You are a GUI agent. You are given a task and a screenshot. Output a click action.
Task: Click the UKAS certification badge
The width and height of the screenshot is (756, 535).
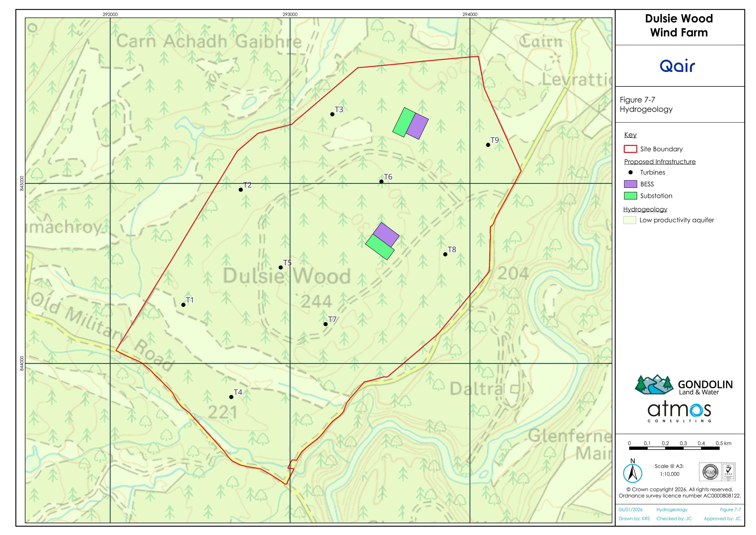(x=728, y=472)
